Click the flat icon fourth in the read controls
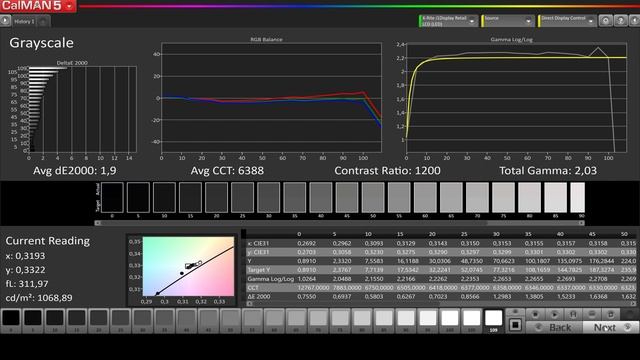Viewport: 640px width, 360px height. point(592,314)
